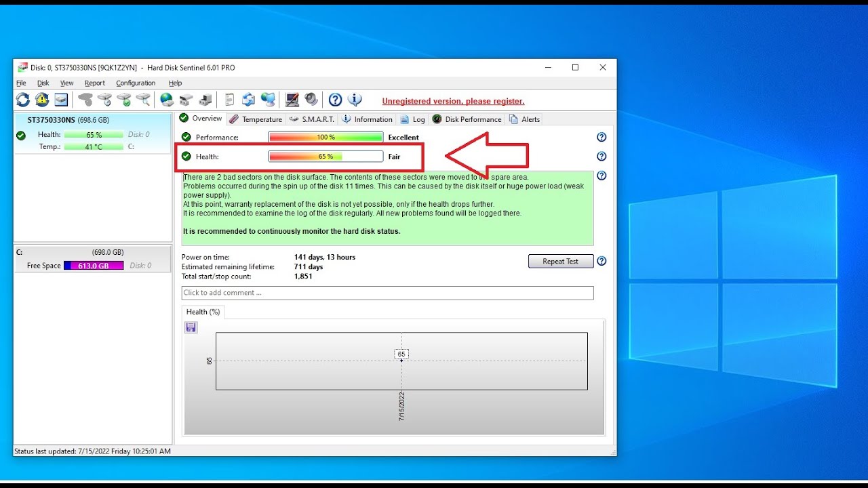
Task: Minimize the Hard Disk Sentinel window
Action: point(548,67)
